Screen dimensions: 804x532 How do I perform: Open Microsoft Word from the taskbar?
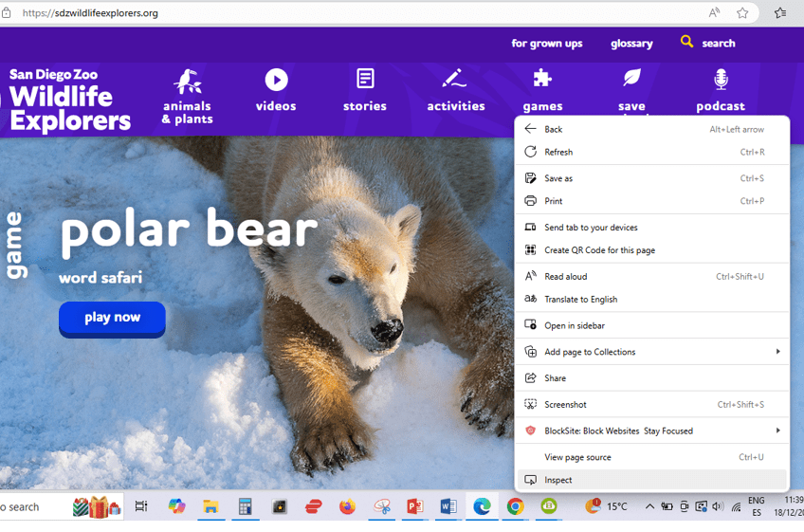(448, 506)
